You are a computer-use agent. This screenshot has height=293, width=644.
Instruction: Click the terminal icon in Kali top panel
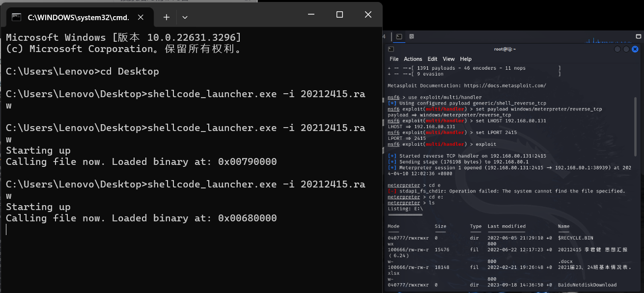[x=399, y=36]
